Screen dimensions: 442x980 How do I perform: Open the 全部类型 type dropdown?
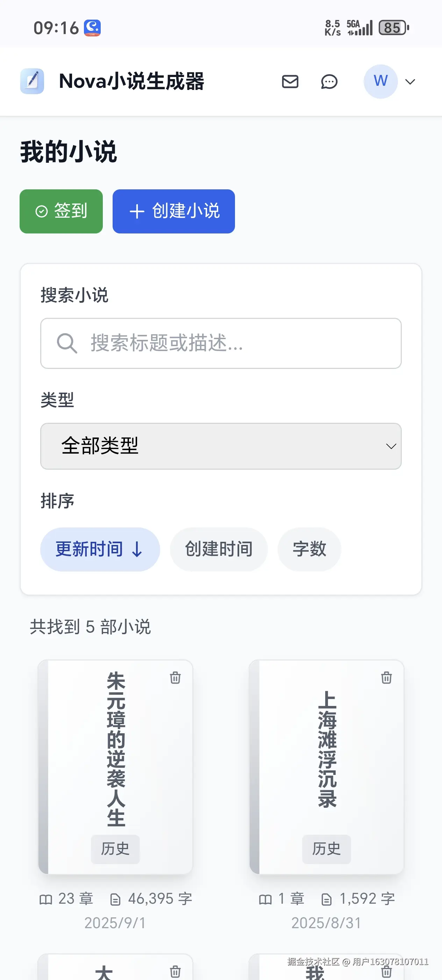click(221, 446)
